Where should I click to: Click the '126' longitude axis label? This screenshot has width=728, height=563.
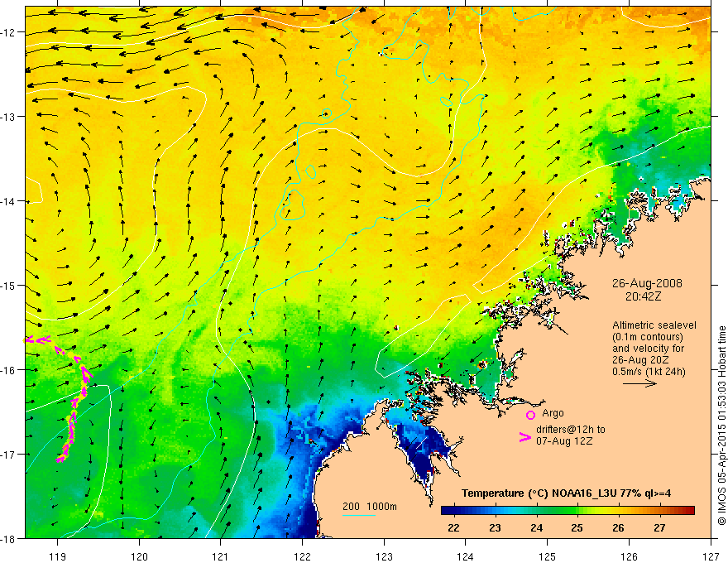[629, 556]
